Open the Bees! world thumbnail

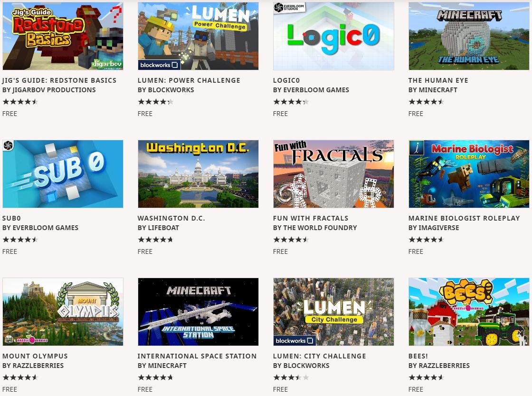[469, 312]
